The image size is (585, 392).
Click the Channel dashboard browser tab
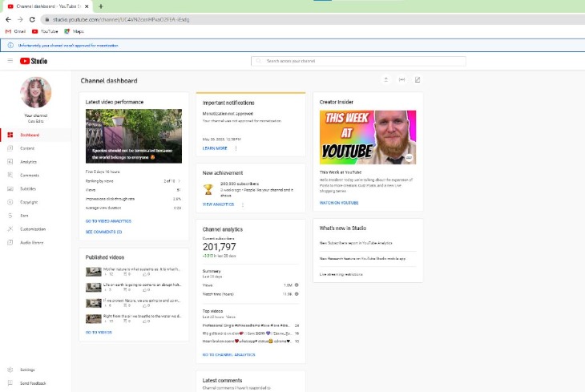[49, 6]
